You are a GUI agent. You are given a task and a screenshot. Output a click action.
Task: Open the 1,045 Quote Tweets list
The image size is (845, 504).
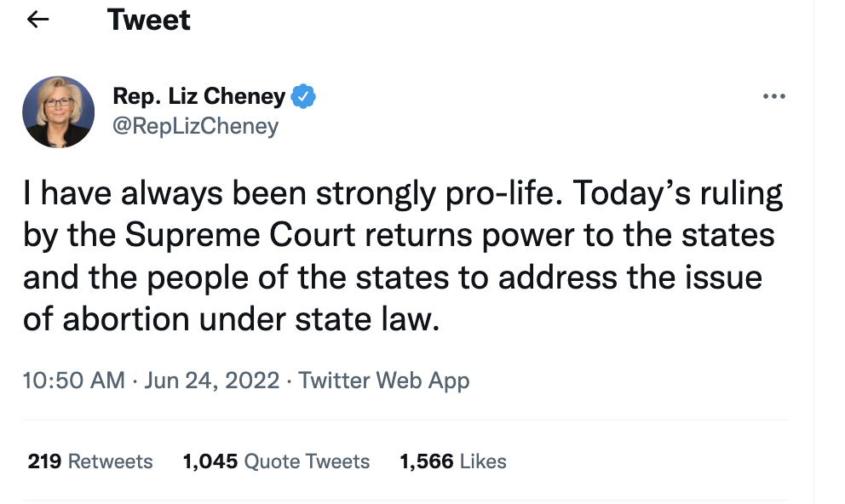point(277,461)
